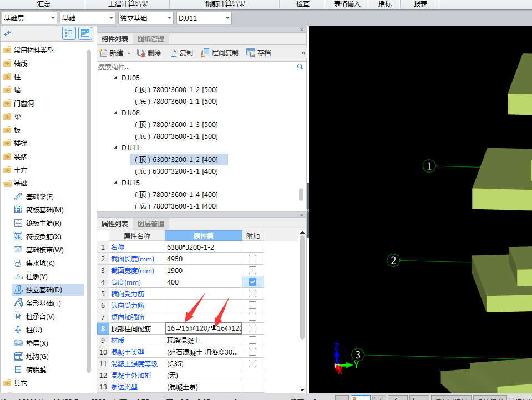Click the 删除 delete icon
532x400 pixels.
pyautogui.click(x=141, y=53)
